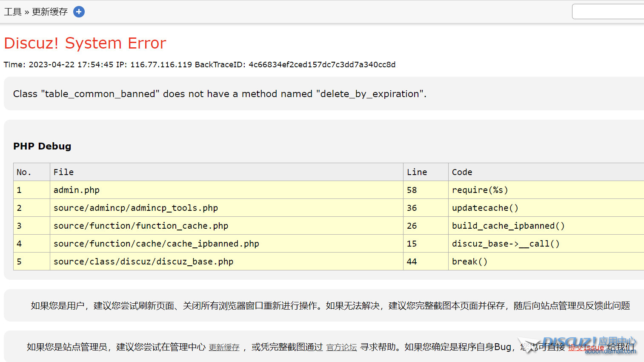Click the Code column header
This screenshot has height=362, width=644.
(546, 172)
